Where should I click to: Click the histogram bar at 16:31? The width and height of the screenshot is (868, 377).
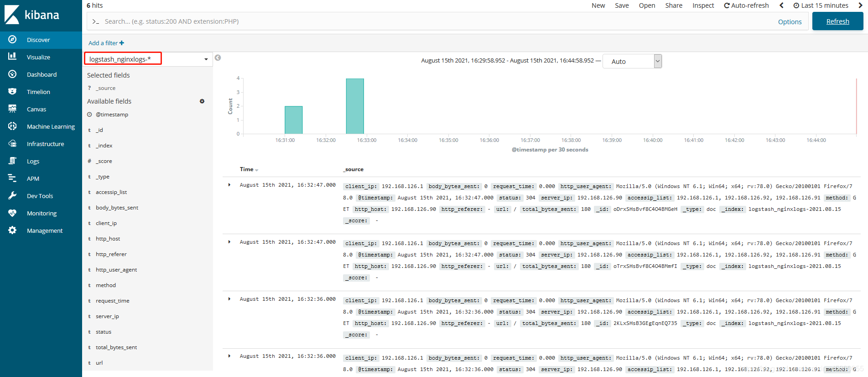pos(294,120)
